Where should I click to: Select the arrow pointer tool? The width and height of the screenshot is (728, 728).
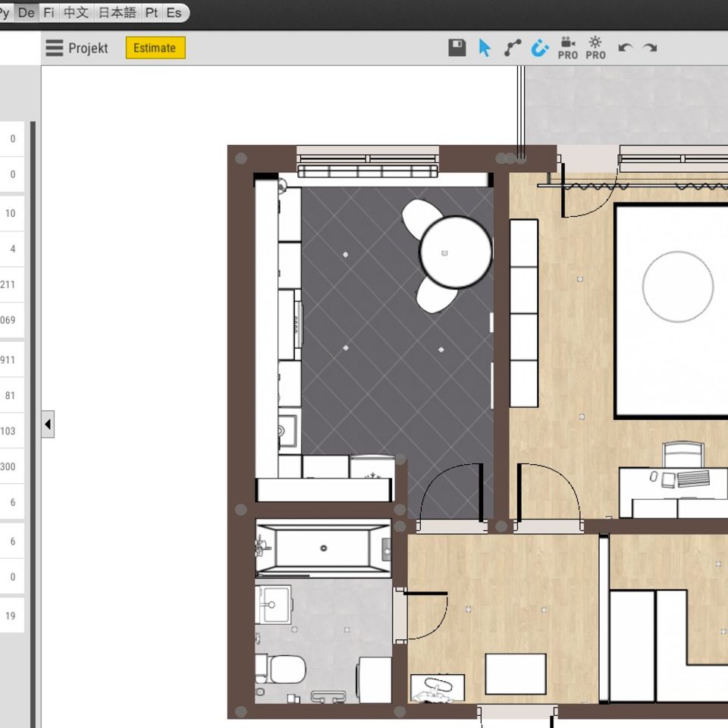click(485, 48)
